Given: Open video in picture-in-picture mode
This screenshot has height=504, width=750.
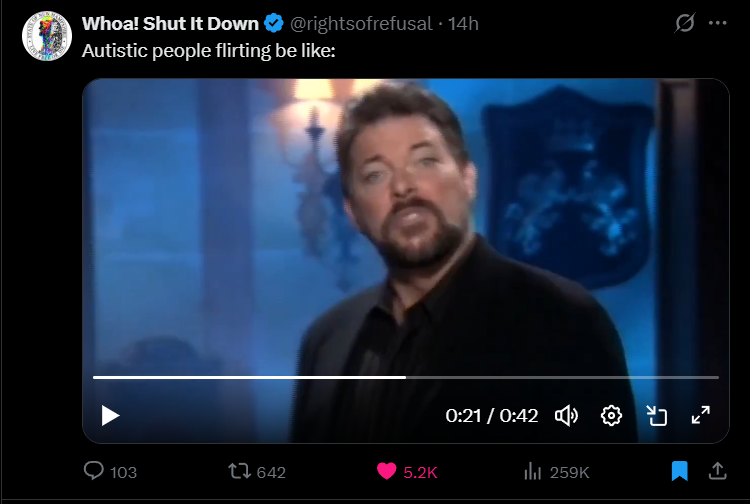Looking at the screenshot, I should click(x=656, y=416).
